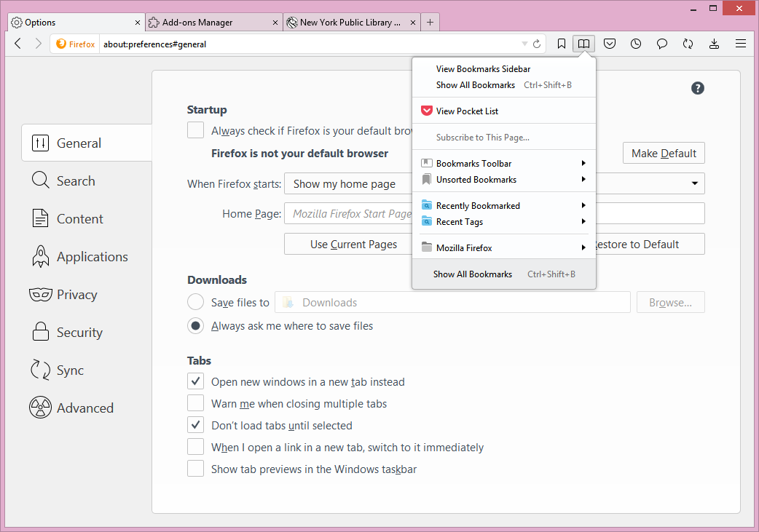The image size is (759, 532).
Task: Open the new tab plus button
Action: point(430,23)
